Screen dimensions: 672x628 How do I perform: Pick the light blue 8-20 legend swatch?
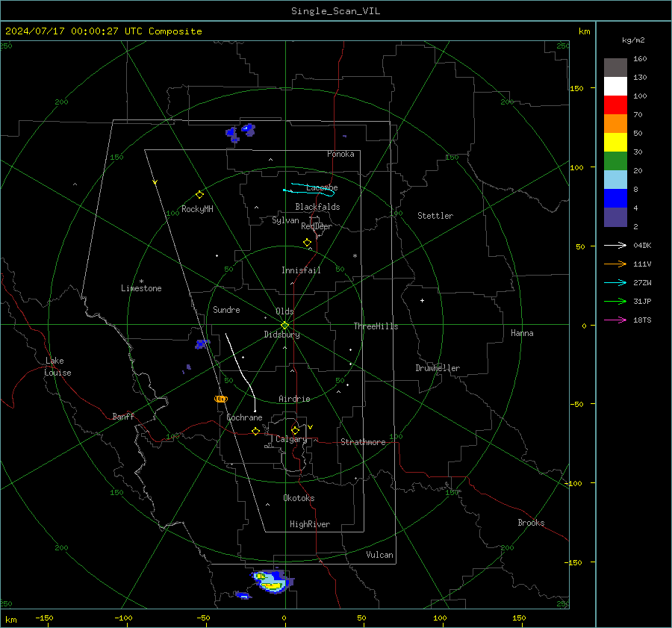pos(615,180)
